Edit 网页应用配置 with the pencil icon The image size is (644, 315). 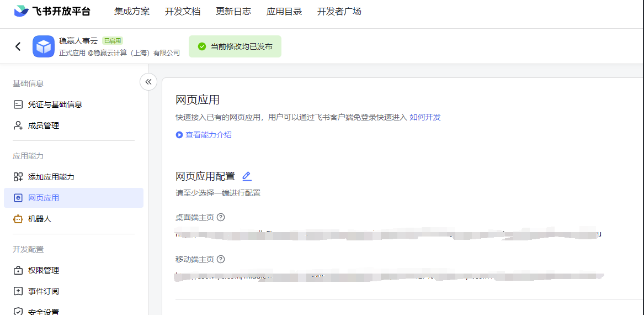point(247,176)
